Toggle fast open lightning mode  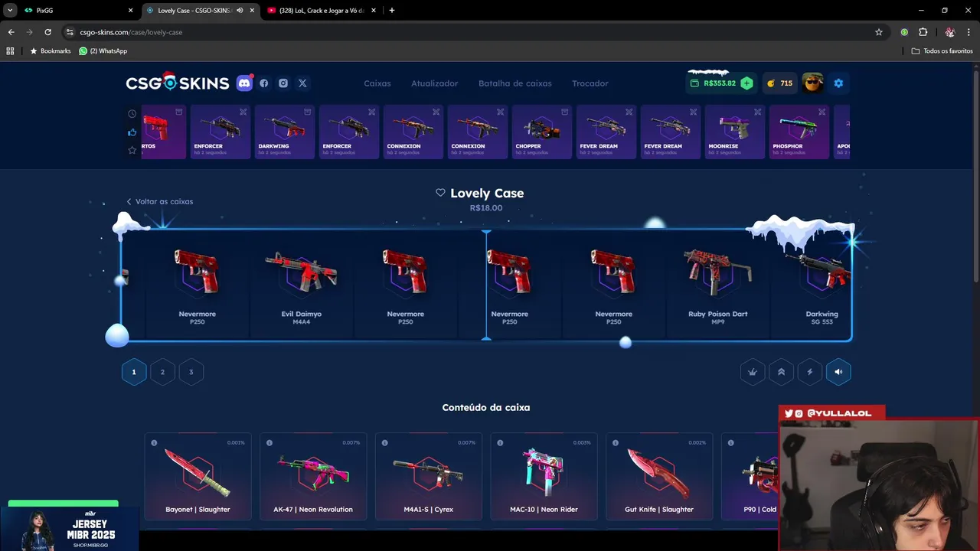810,372
